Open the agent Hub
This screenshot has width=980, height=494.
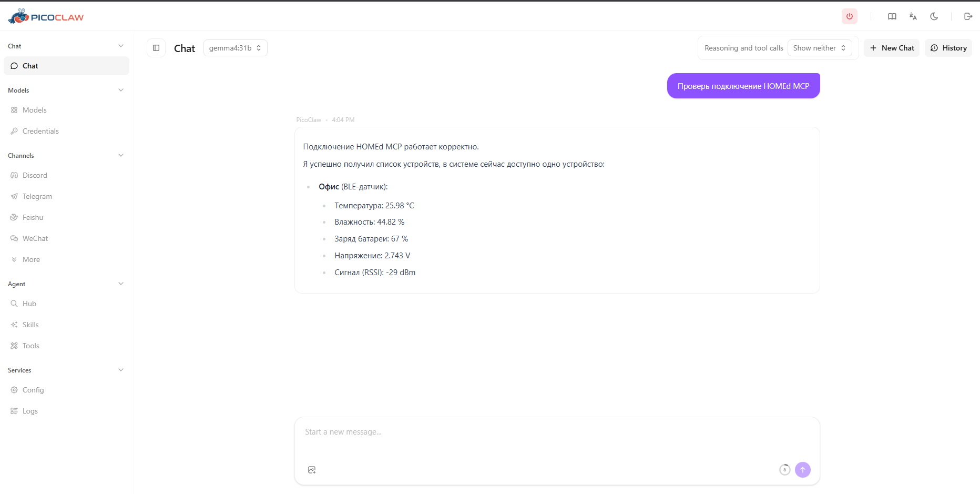[66, 304]
